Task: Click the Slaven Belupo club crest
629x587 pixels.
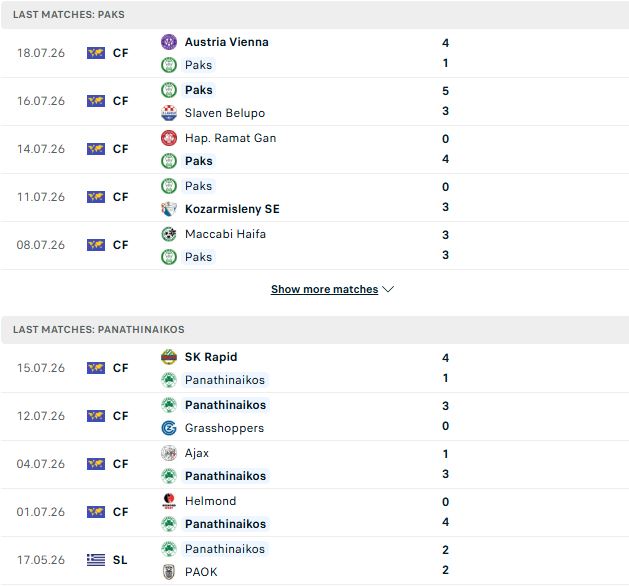Action: (x=169, y=113)
